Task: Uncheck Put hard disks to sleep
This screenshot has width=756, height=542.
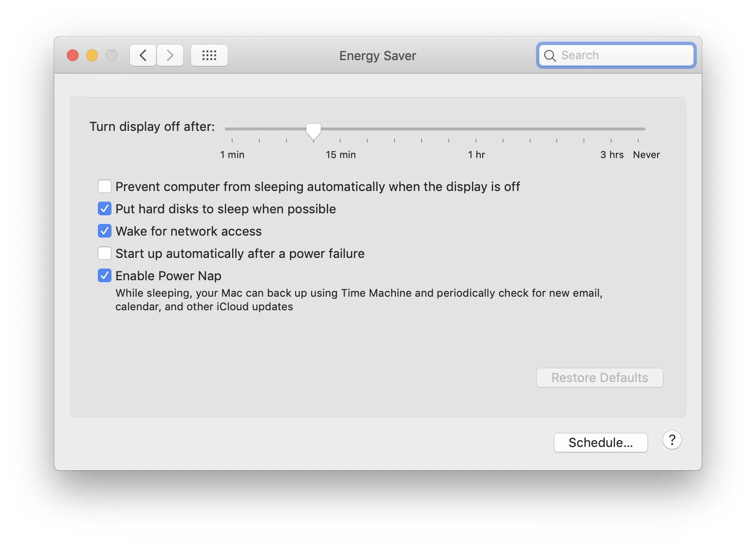Action: [105, 208]
